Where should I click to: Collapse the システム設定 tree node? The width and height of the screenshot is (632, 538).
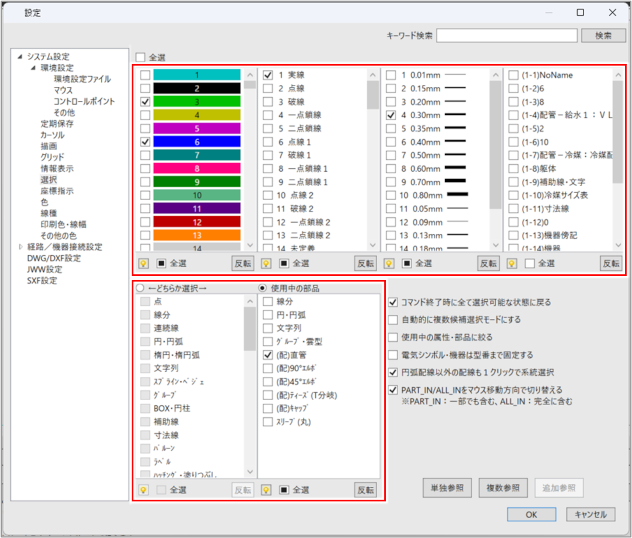[20, 57]
